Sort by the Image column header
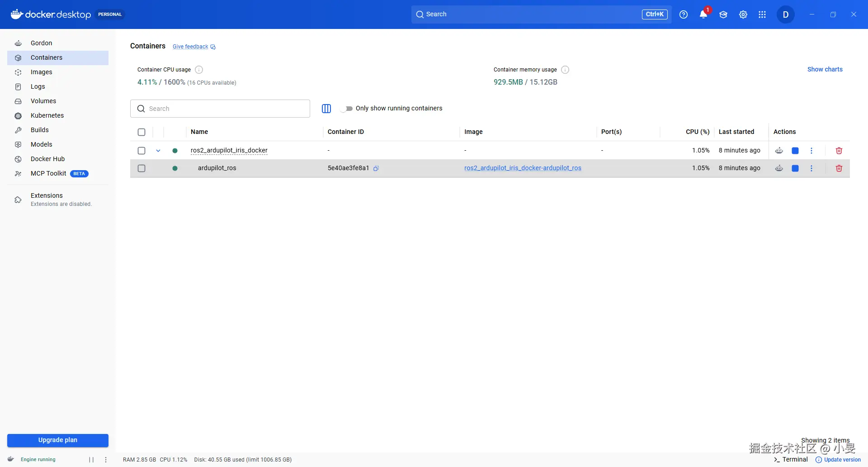The image size is (868, 467). tap(473, 132)
